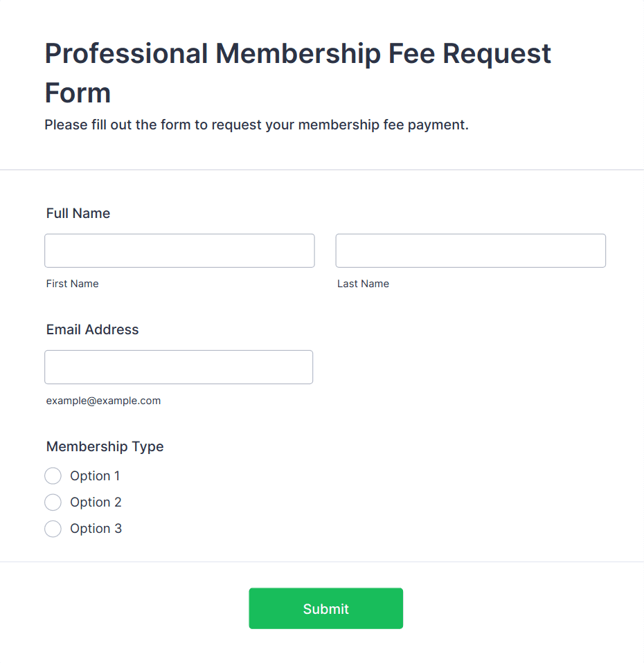The image size is (644, 663).
Task: Click the 'Option 1' label text
Action: (x=95, y=475)
